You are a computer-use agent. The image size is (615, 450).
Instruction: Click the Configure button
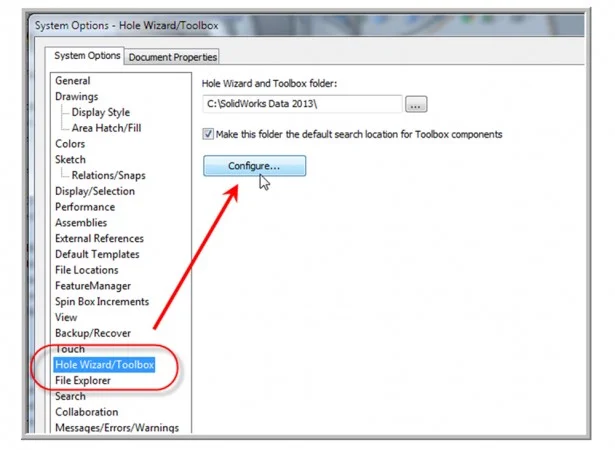[254, 165]
